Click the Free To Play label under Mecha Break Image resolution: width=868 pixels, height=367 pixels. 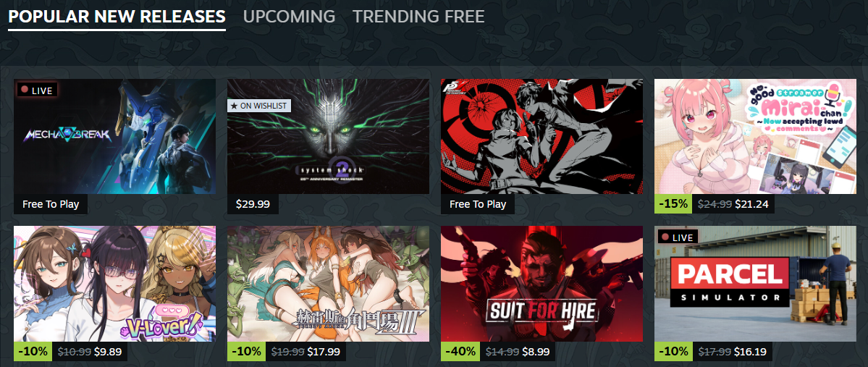click(51, 203)
